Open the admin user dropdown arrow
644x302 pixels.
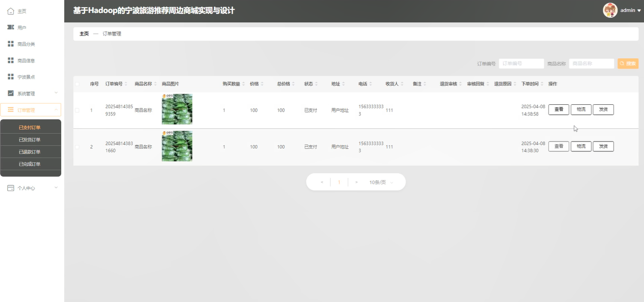(639, 11)
